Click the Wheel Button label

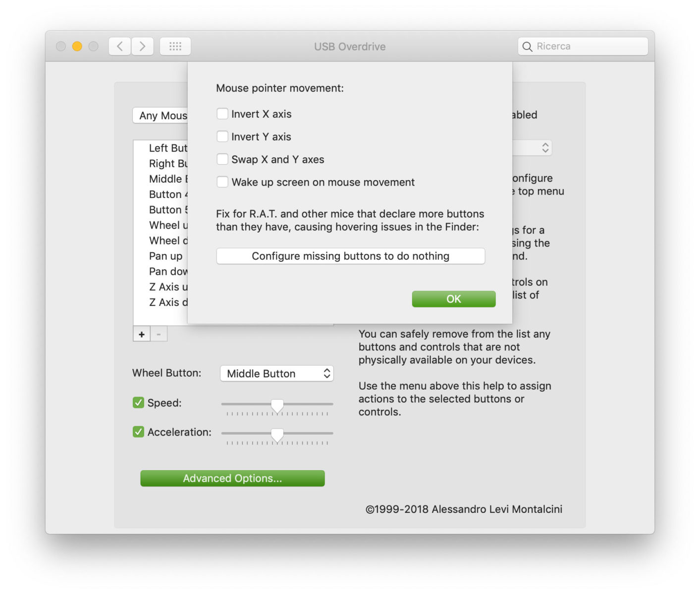tap(167, 373)
